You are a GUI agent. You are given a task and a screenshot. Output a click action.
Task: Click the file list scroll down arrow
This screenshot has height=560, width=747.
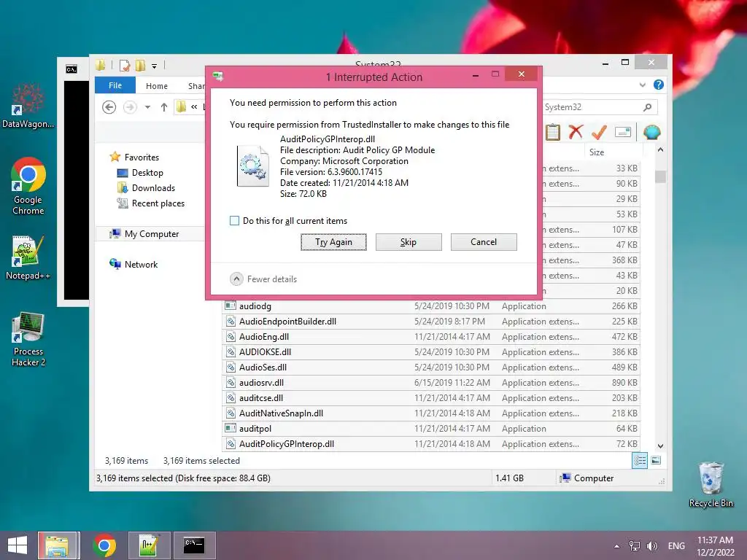tap(660, 446)
